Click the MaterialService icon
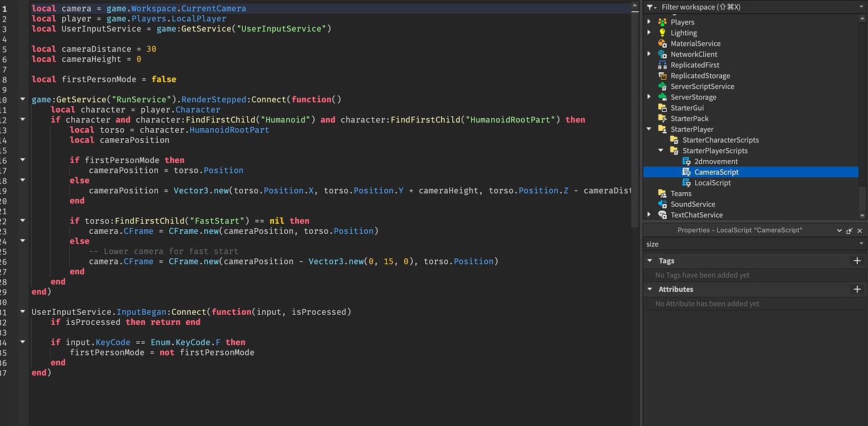This screenshot has height=426, width=868. (662, 43)
